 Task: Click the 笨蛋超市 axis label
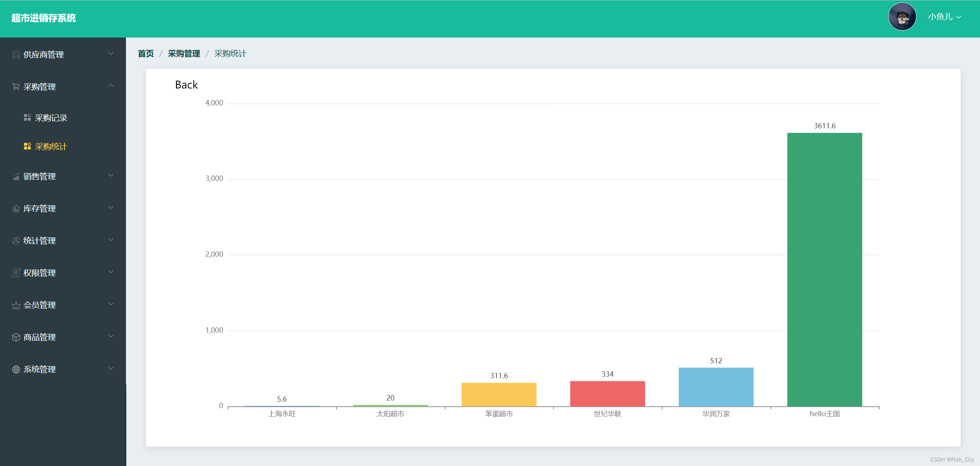pos(499,414)
